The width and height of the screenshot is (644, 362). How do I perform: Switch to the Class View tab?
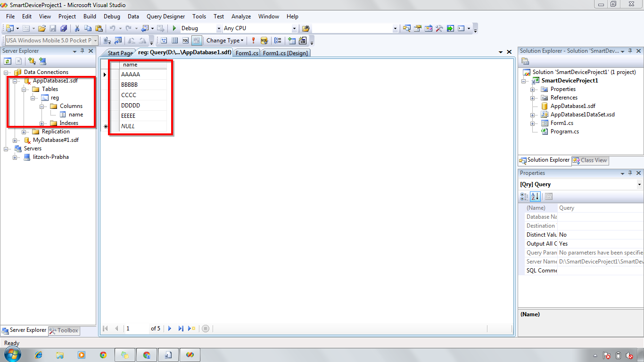(590, 160)
